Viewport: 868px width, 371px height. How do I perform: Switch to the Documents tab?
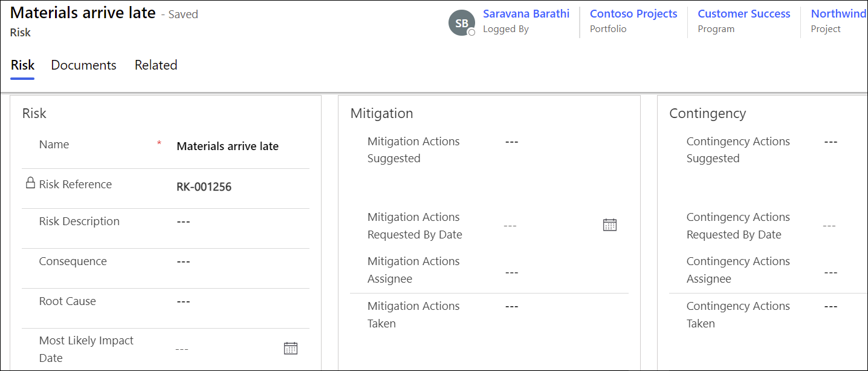(83, 65)
